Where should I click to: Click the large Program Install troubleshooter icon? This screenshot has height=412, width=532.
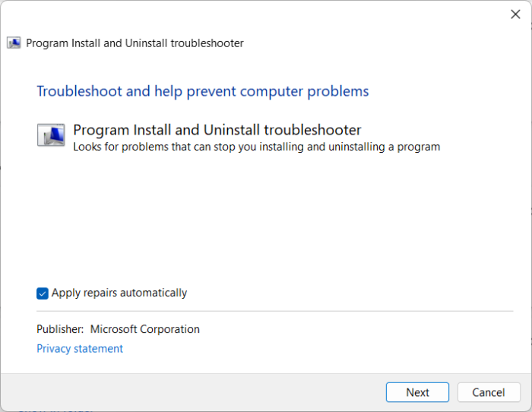click(51, 135)
